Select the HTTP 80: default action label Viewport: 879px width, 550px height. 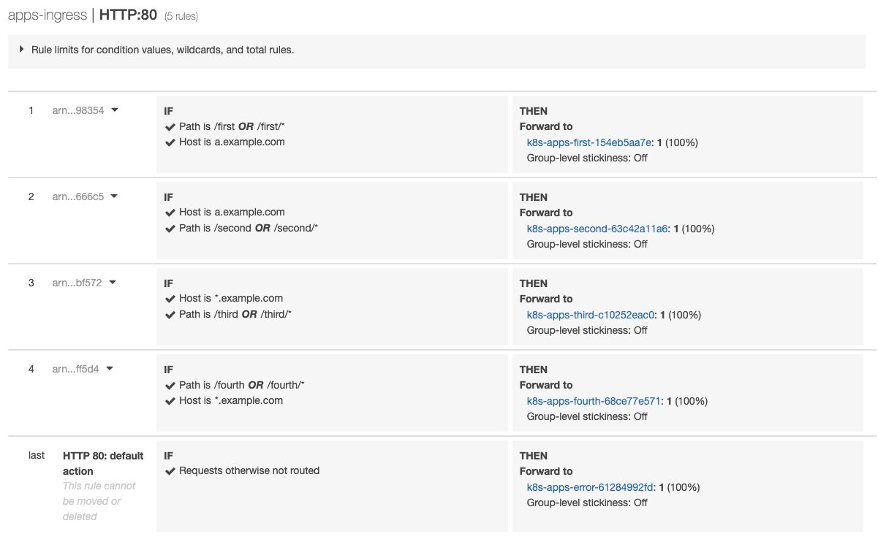103,463
